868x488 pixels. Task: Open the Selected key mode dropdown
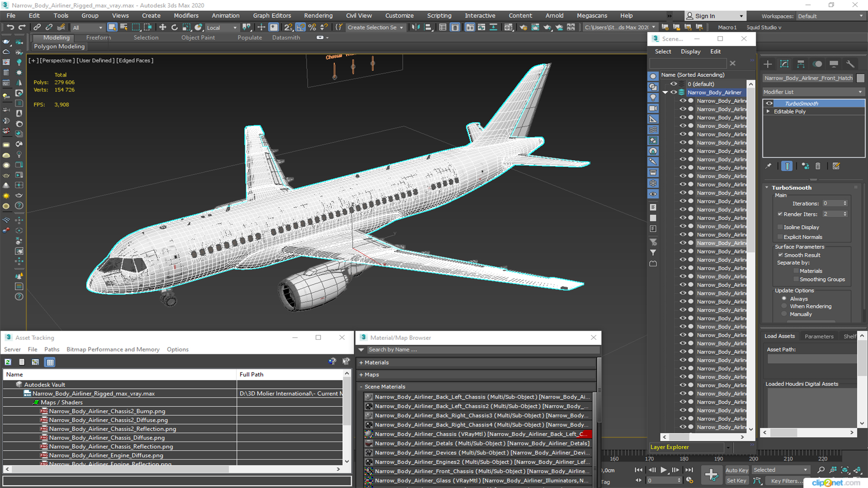click(780, 470)
